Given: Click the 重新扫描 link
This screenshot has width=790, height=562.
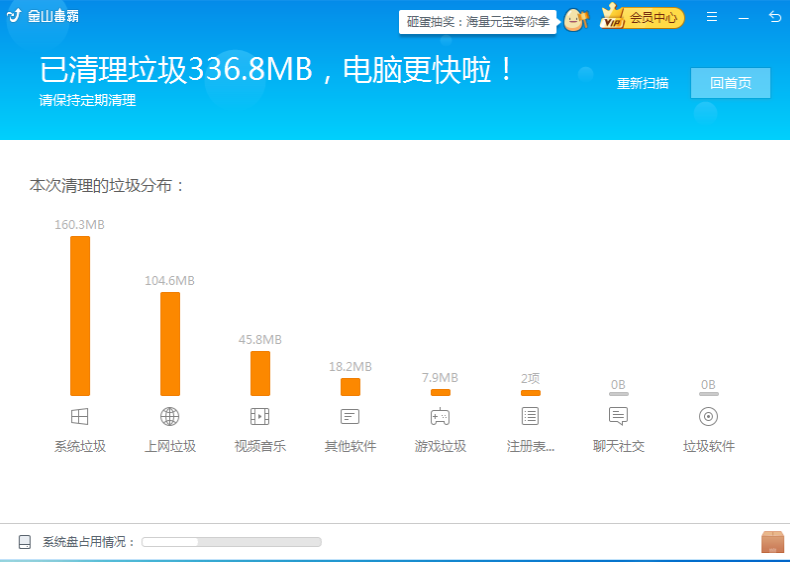Looking at the screenshot, I should click(x=643, y=83).
